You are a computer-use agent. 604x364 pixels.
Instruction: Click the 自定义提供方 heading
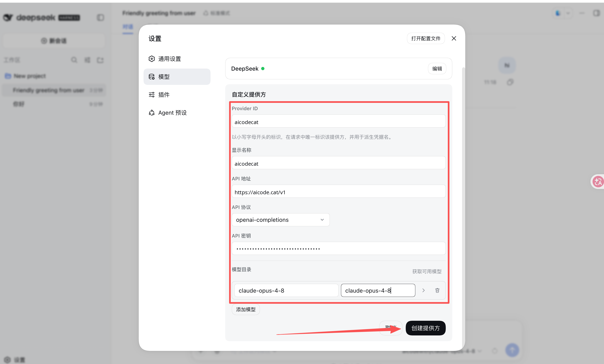[x=249, y=94]
